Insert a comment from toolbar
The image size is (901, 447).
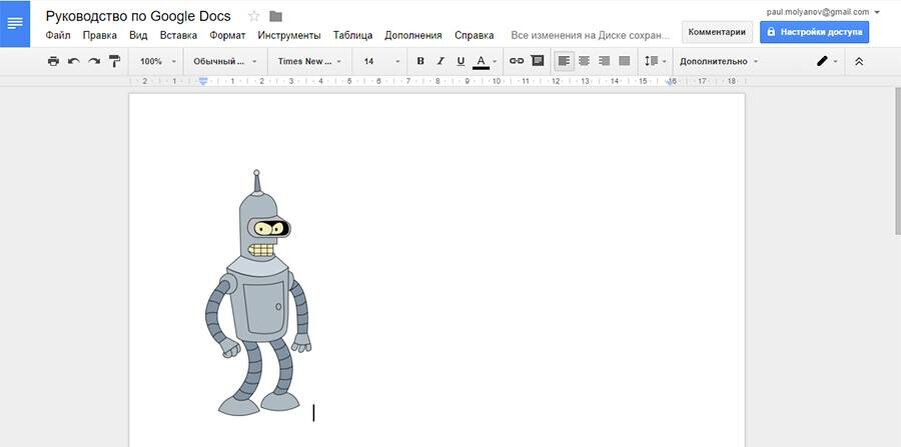click(537, 61)
